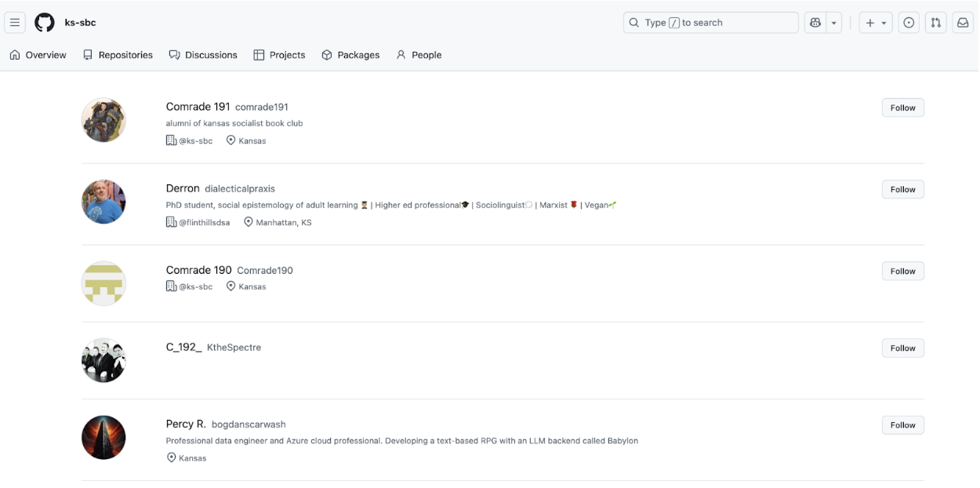Screen dimensions: 980x488
Task: Click the @flinthillsdsa organization link
Action: [204, 223]
